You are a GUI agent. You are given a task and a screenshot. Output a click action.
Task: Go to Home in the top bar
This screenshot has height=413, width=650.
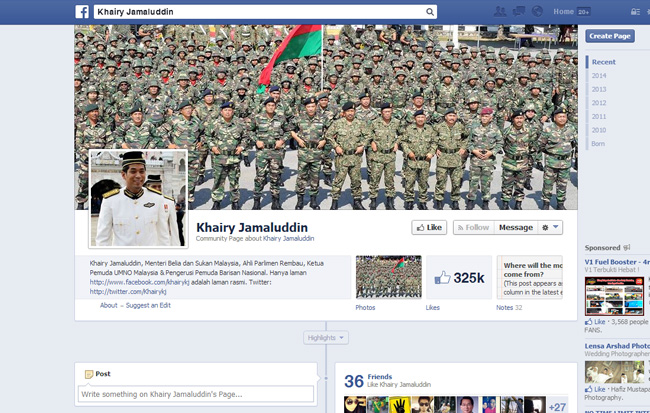(563, 12)
